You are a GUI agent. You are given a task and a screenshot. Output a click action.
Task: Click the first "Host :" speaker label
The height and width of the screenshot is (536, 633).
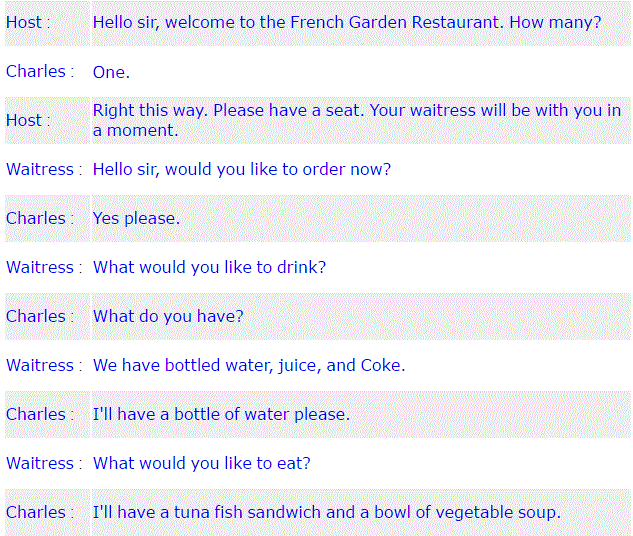[28, 22]
